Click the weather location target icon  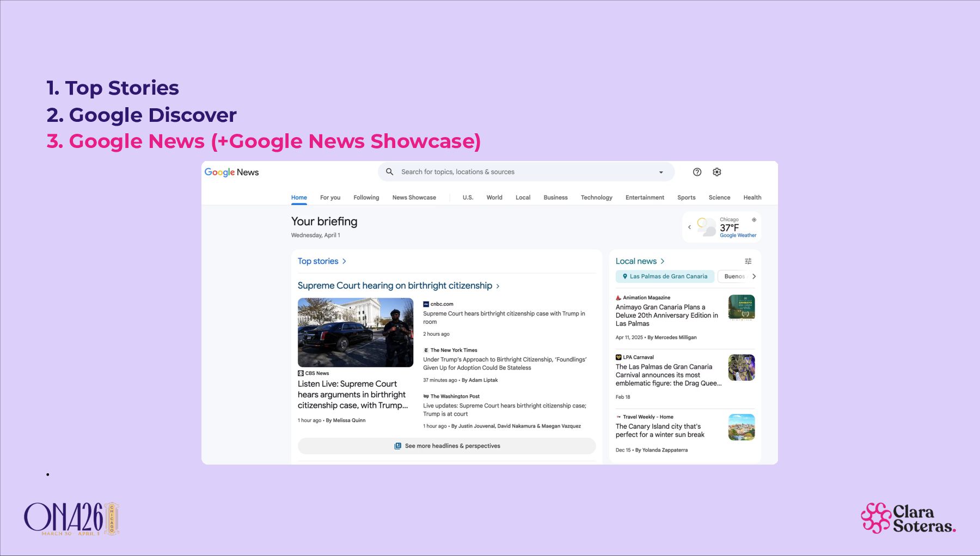pyautogui.click(x=754, y=220)
